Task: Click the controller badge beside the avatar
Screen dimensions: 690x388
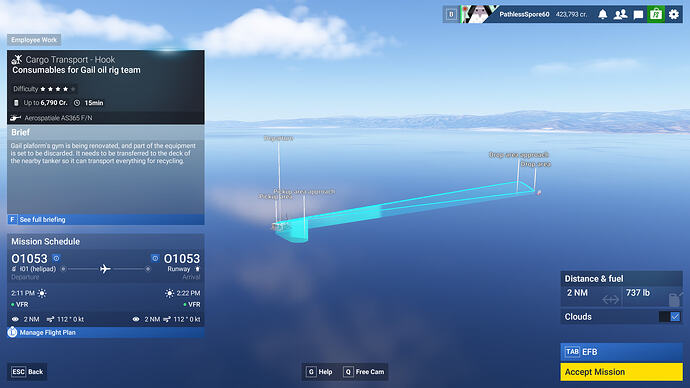Action: pyautogui.click(x=451, y=15)
